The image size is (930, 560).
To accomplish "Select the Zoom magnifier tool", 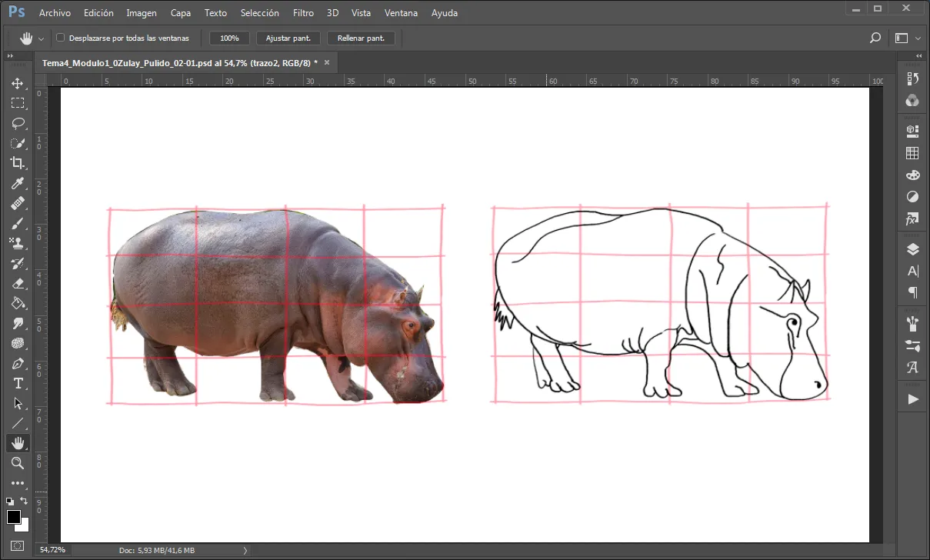I will pyautogui.click(x=17, y=463).
